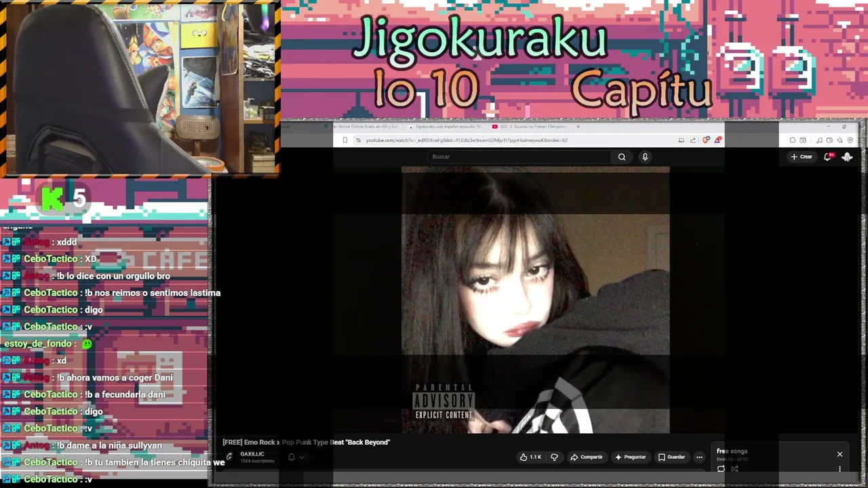
Task: Click the Guardar button
Action: [x=672, y=457]
